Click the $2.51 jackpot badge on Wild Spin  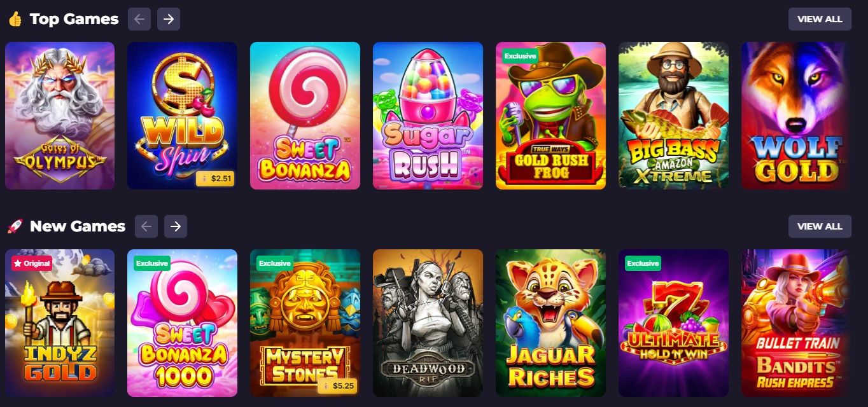214,179
